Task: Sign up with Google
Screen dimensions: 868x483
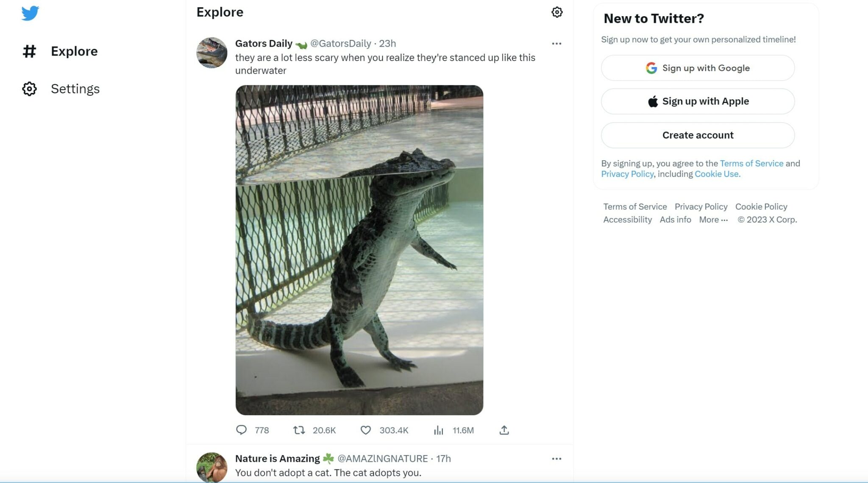Action: point(697,68)
